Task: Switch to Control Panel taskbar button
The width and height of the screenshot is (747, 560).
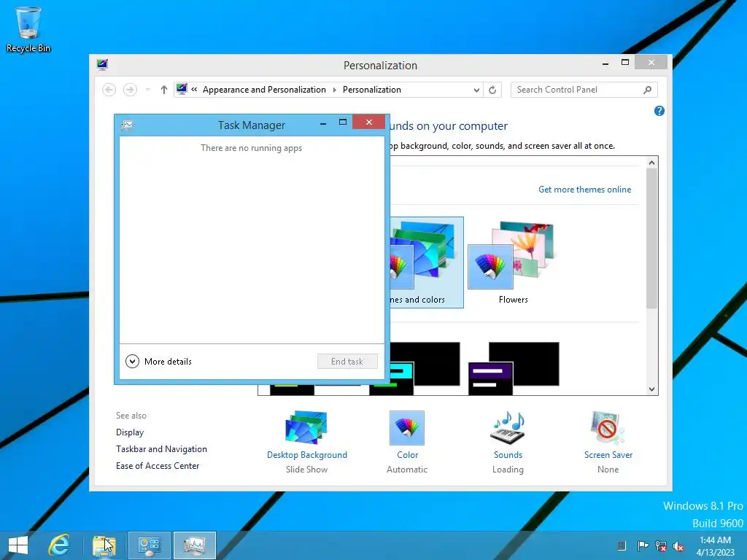Action: pos(149,545)
